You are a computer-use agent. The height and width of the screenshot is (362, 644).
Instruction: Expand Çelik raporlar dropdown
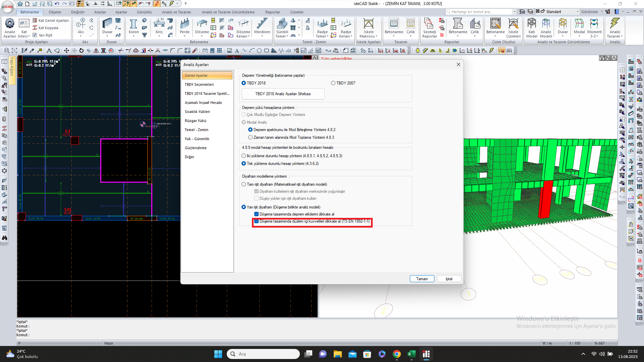click(475, 36)
